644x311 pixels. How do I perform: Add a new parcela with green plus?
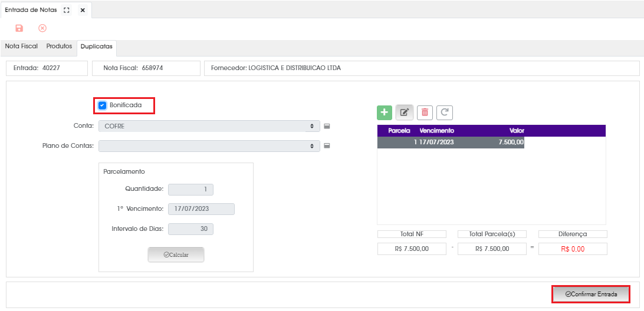385,113
